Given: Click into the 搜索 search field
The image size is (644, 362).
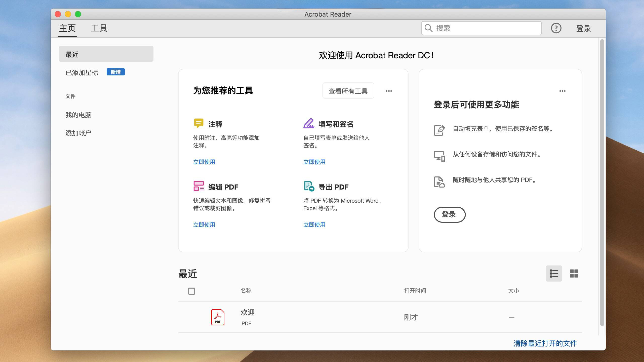Looking at the screenshot, I should pos(486,28).
